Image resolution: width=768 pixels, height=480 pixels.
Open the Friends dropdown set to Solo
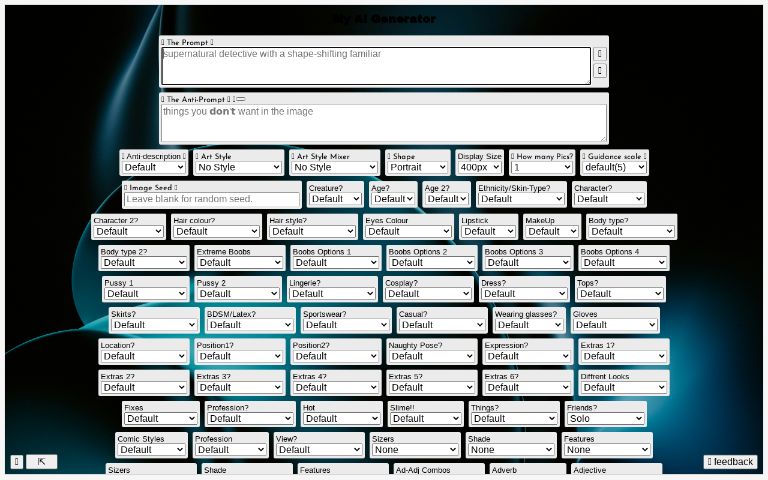point(605,419)
